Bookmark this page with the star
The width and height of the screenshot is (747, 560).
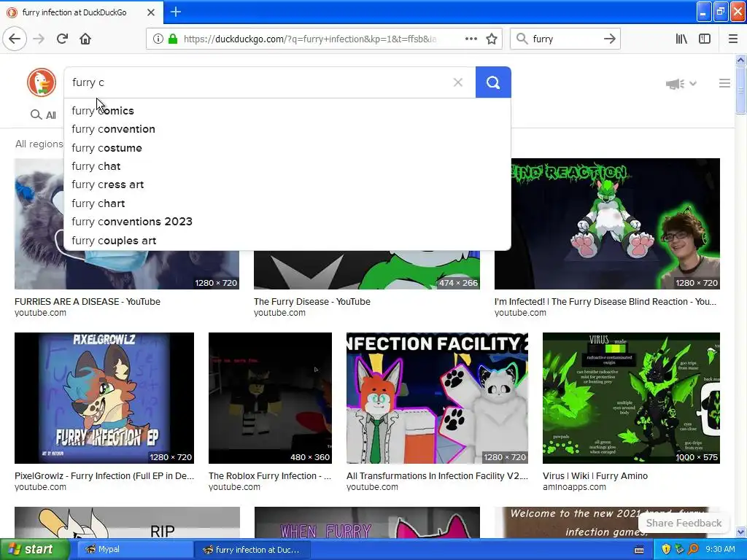click(x=492, y=39)
